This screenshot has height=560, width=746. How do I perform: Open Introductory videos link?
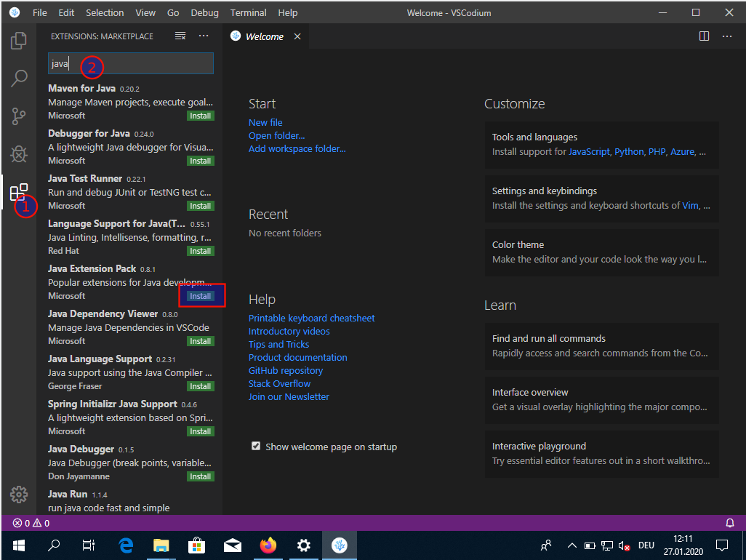point(289,331)
